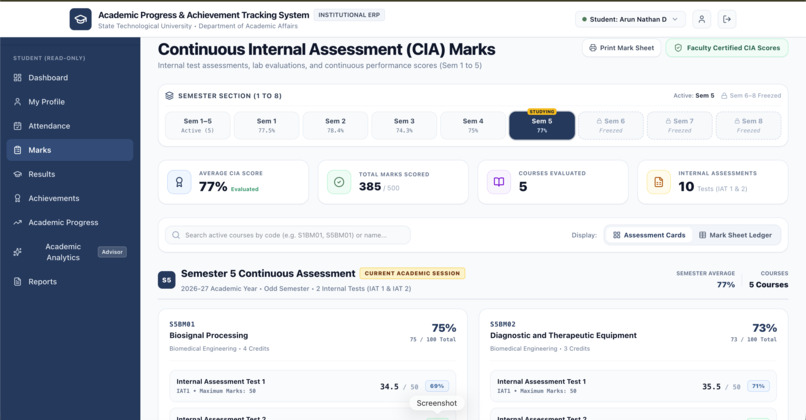Click the Average CIA Score award icon
806x420 pixels.
pos(179,182)
